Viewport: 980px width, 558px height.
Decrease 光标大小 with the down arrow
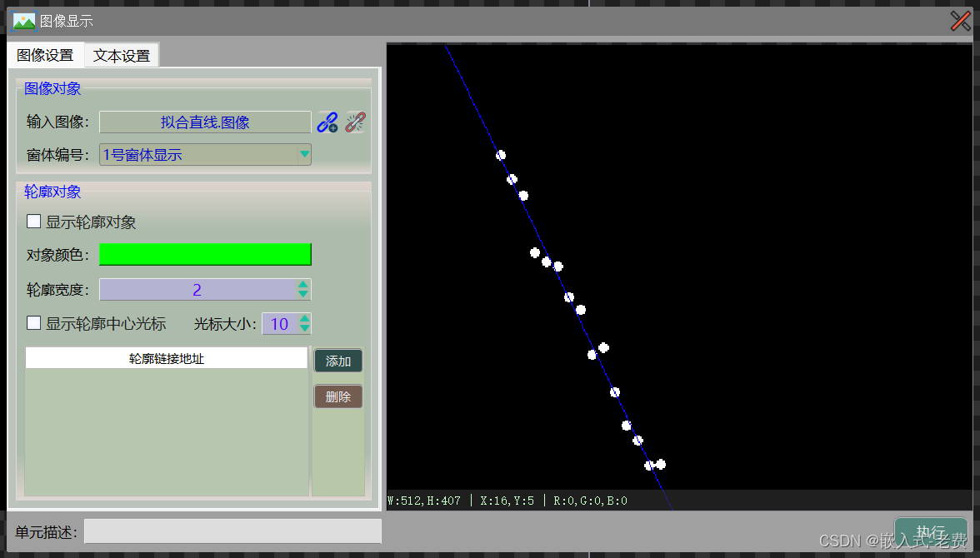(x=304, y=329)
